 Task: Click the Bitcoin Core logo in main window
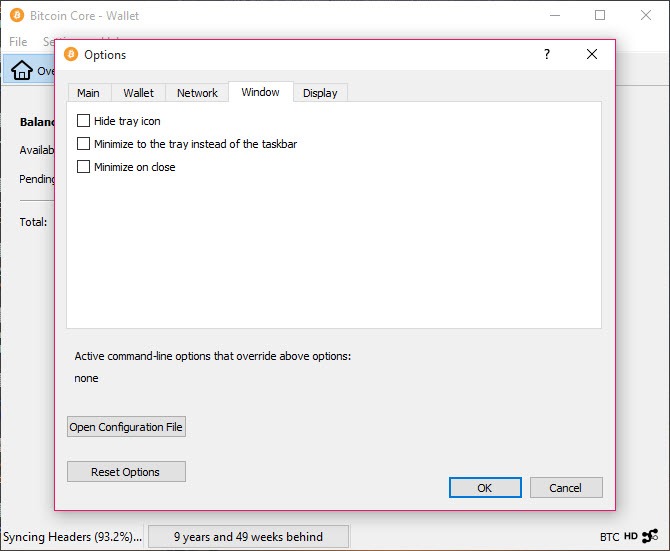point(17,16)
